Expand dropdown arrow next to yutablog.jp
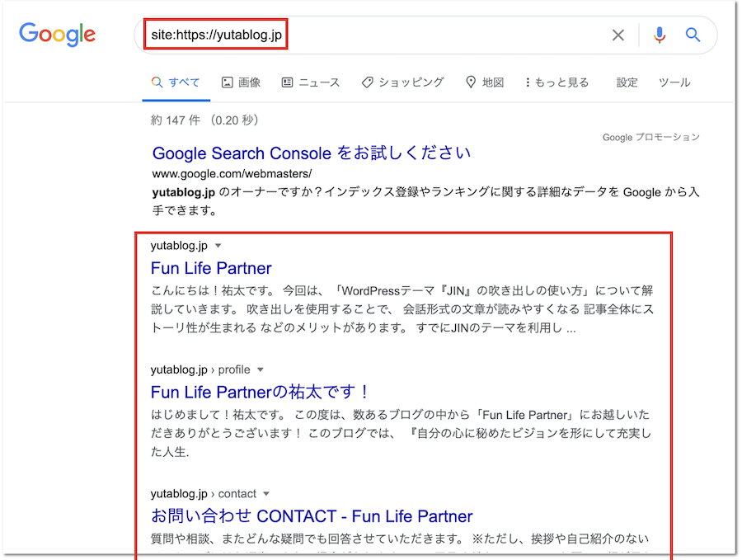Image resolution: width=742 pixels, height=560 pixels. pyautogui.click(x=218, y=246)
